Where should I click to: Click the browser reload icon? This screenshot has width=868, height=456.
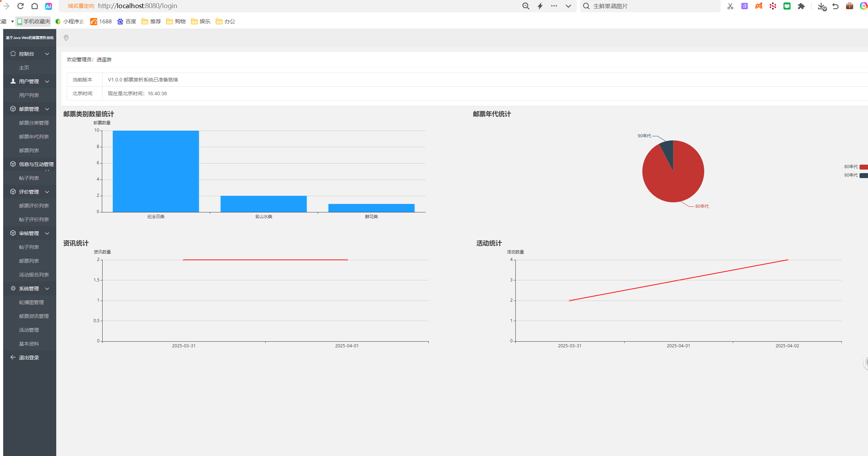pos(21,6)
